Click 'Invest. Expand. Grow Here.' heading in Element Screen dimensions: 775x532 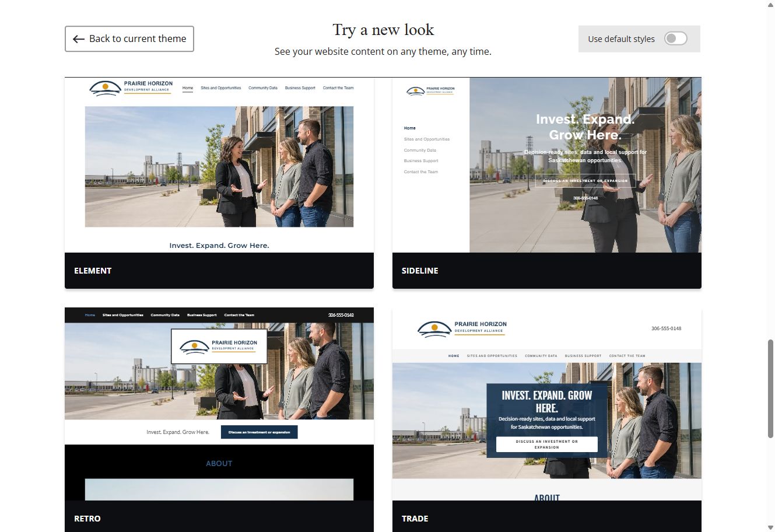219,246
